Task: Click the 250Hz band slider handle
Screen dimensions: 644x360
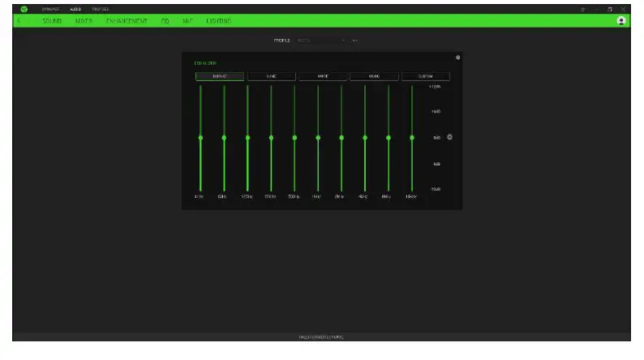Action: pos(271,138)
